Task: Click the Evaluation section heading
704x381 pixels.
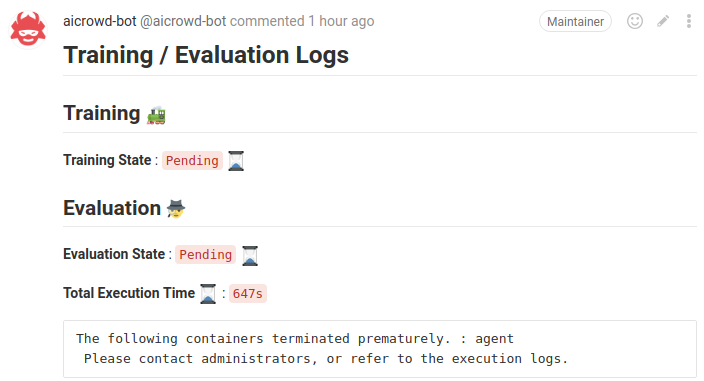Action: (x=112, y=208)
